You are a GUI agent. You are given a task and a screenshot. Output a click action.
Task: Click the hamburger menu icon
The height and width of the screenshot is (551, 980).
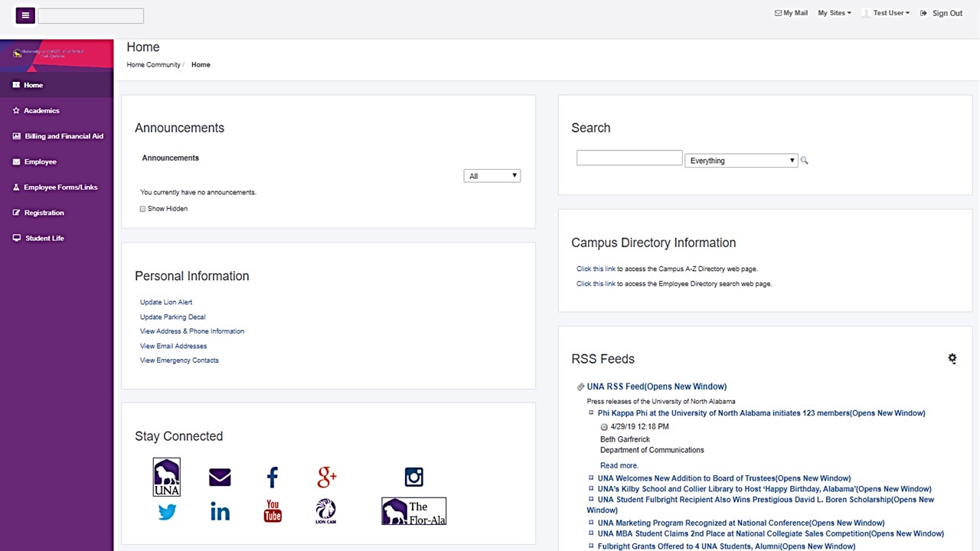25,15
